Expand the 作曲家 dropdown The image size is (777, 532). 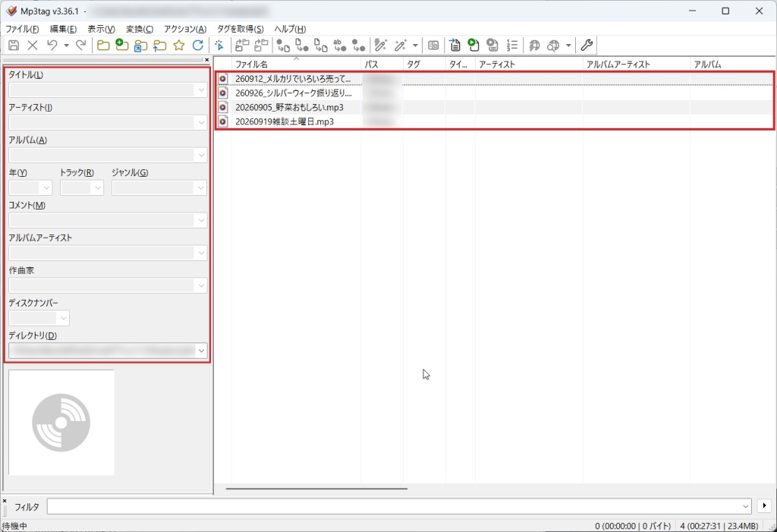[x=201, y=285]
